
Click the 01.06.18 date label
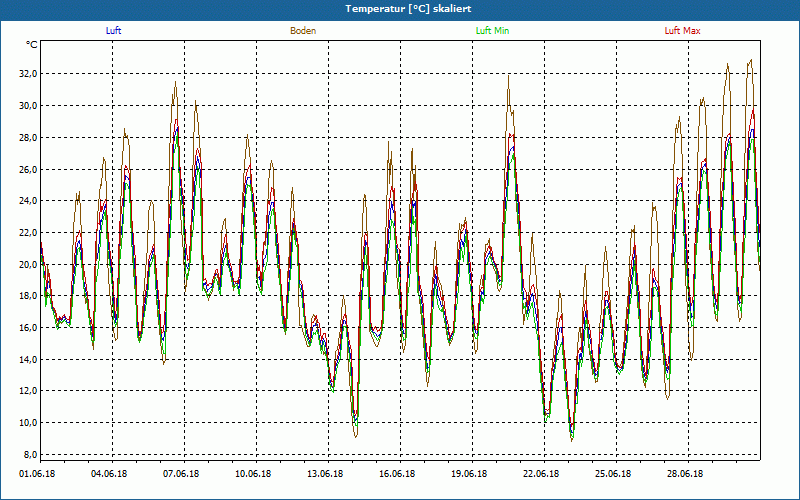point(37,474)
